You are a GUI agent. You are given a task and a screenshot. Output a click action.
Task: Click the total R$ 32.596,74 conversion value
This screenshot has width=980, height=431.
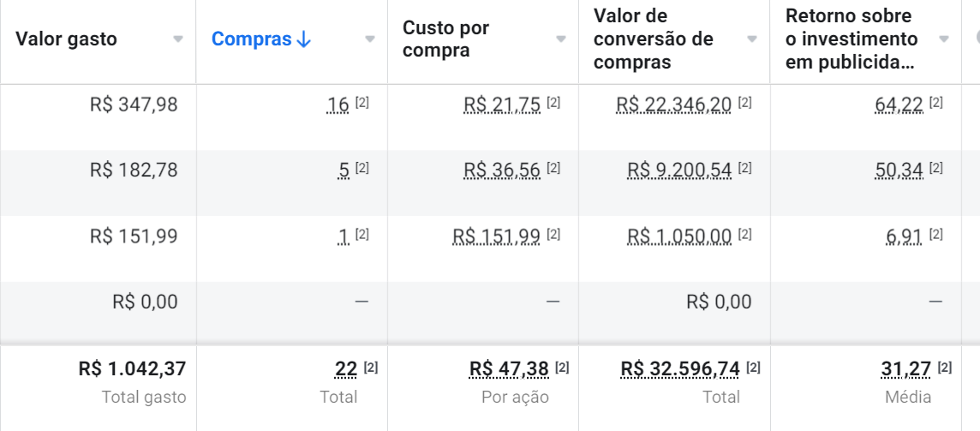680,369
